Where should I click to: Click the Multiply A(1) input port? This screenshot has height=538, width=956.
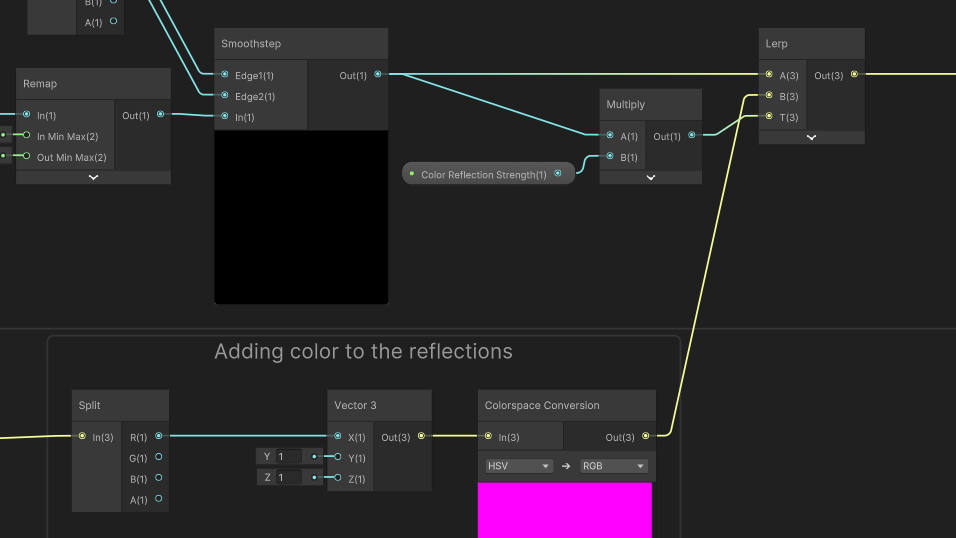[x=610, y=135]
